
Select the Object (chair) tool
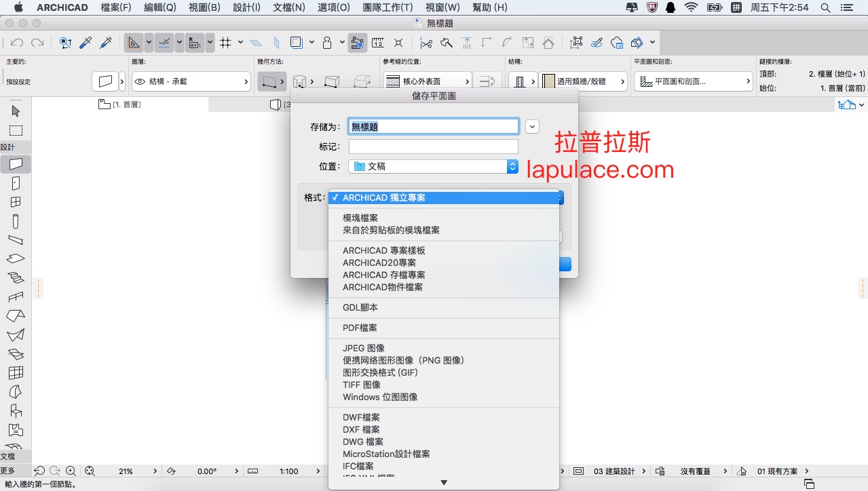pos(16,410)
